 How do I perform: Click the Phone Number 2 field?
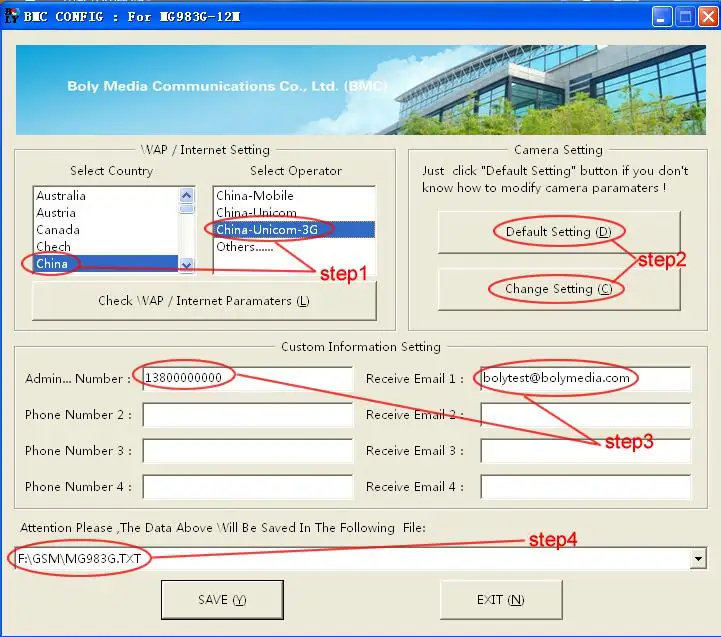(x=248, y=414)
